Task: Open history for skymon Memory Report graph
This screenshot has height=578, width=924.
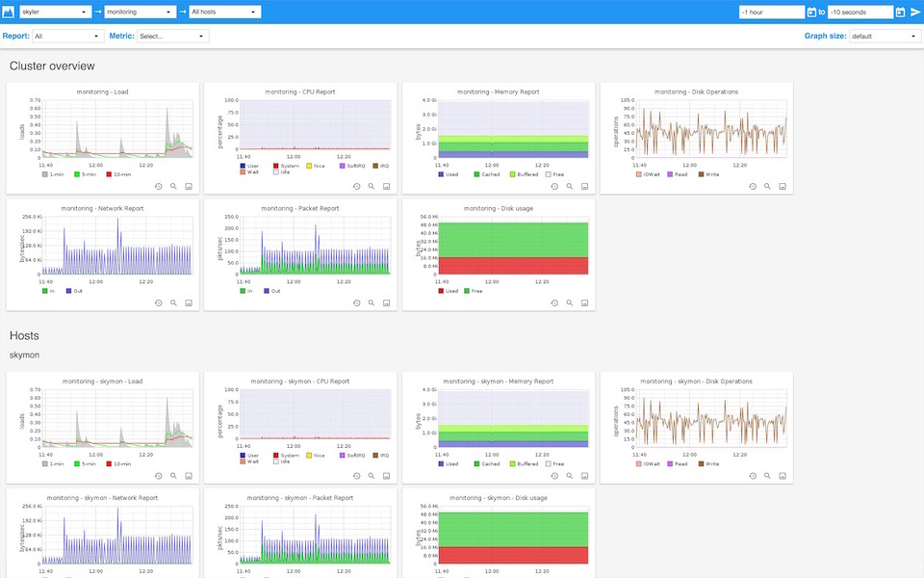Action: coord(554,476)
